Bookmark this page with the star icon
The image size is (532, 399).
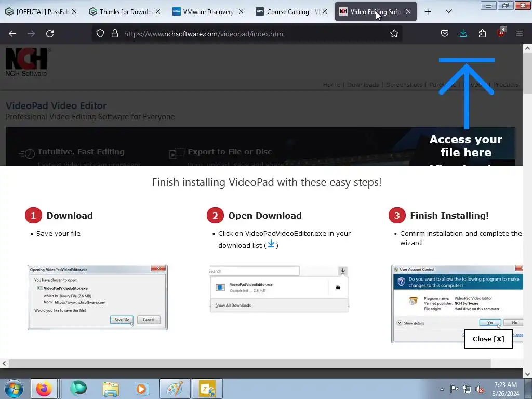pos(394,34)
